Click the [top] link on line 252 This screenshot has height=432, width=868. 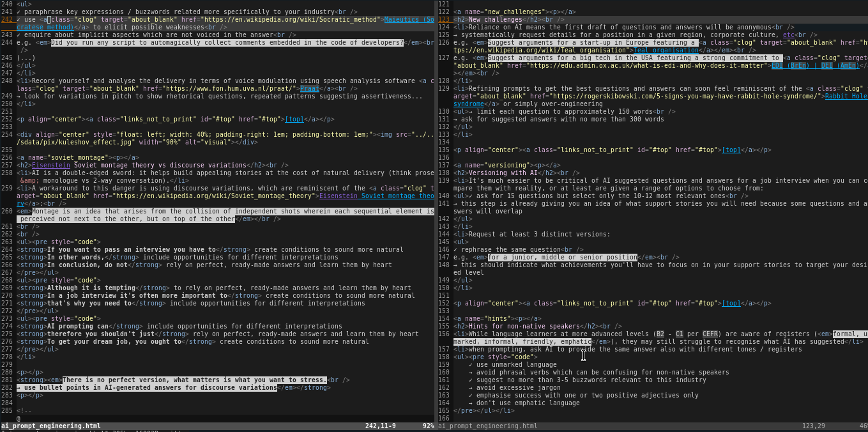(x=294, y=120)
